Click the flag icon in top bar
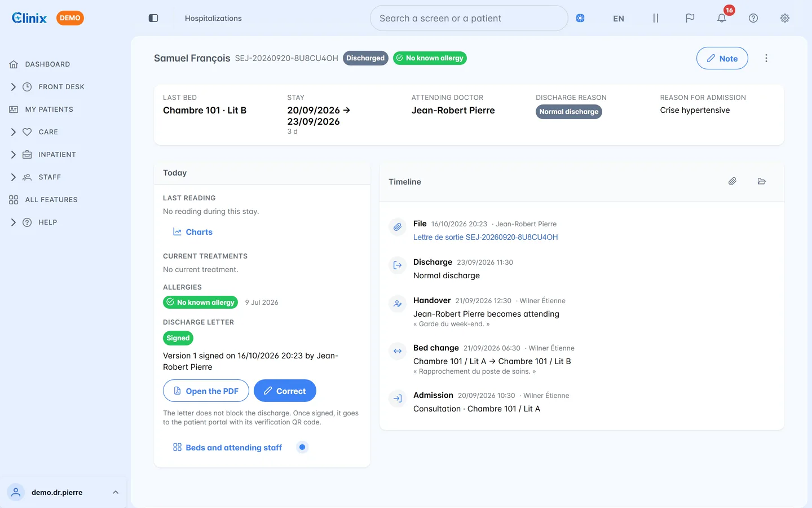This screenshot has width=812, height=508. 690,18
